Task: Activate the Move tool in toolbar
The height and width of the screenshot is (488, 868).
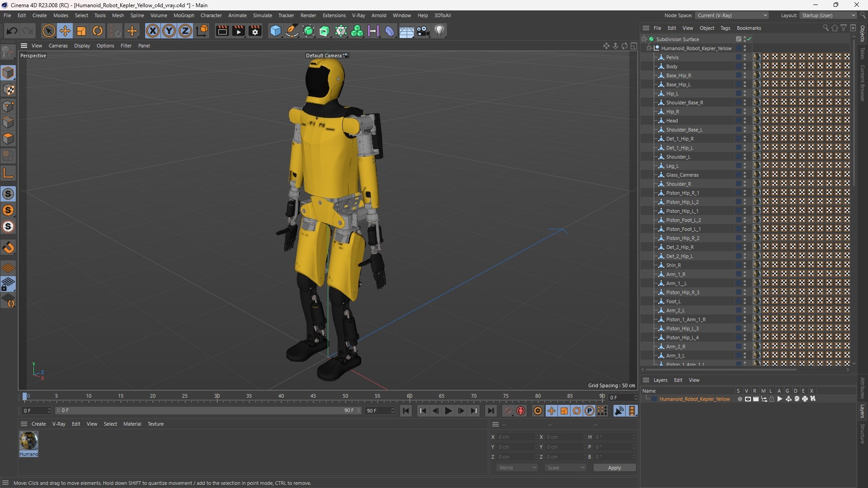Action: (x=65, y=31)
